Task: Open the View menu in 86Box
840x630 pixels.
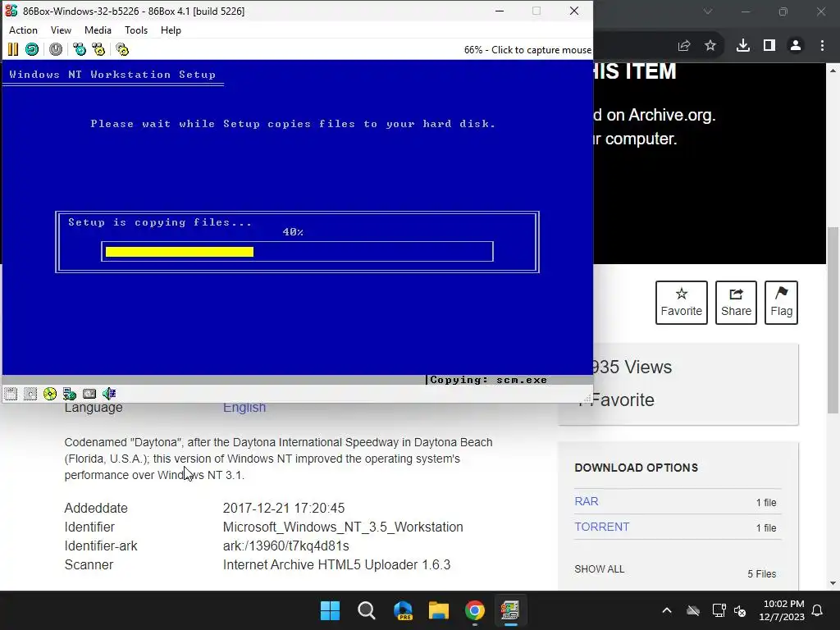Action: (61, 30)
